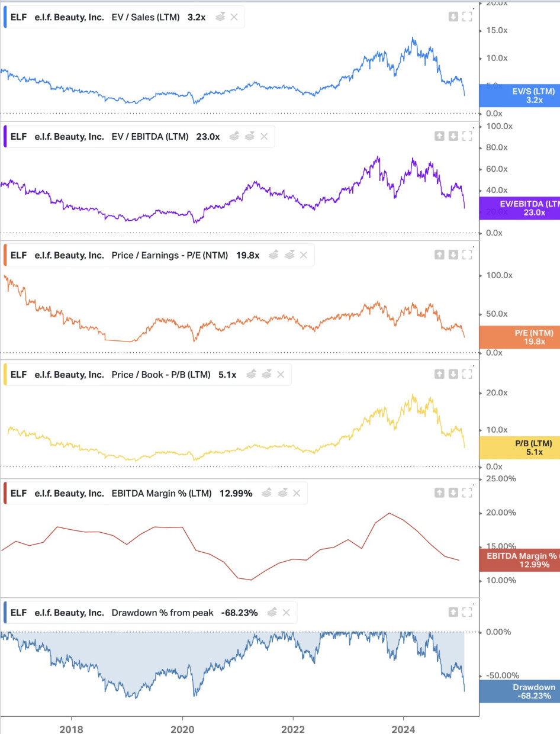Select the ELF ticker in the P/B legend
The width and height of the screenshot is (560, 734).
[19, 374]
